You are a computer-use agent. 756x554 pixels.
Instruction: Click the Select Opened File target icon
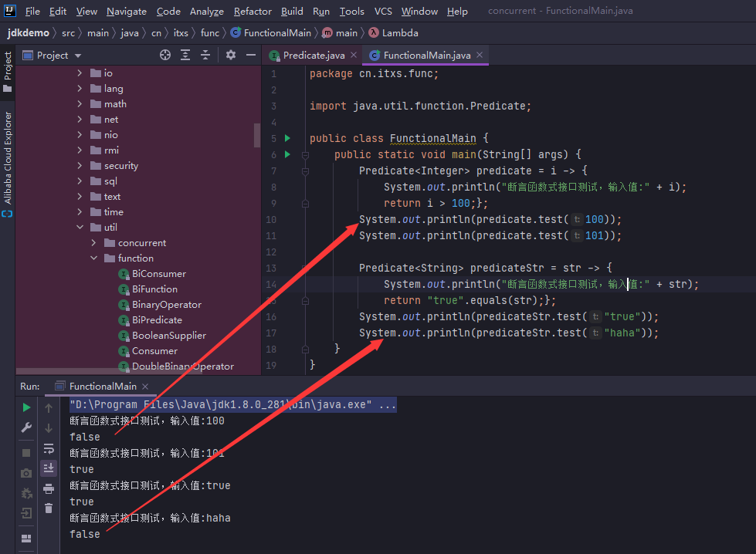tap(165, 55)
